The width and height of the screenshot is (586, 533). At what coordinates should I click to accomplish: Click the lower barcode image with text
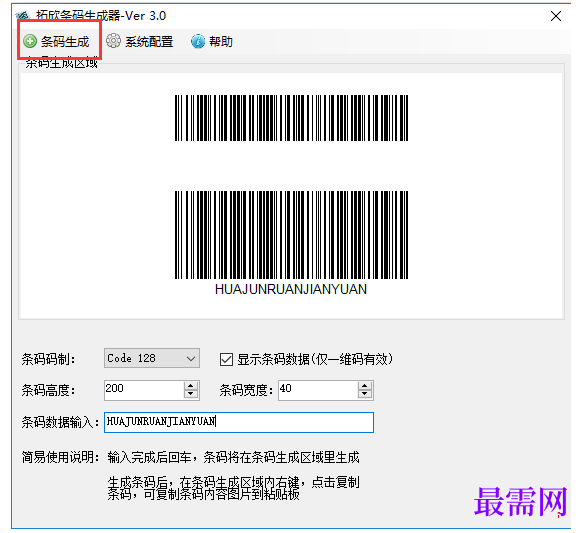[x=292, y=235]
